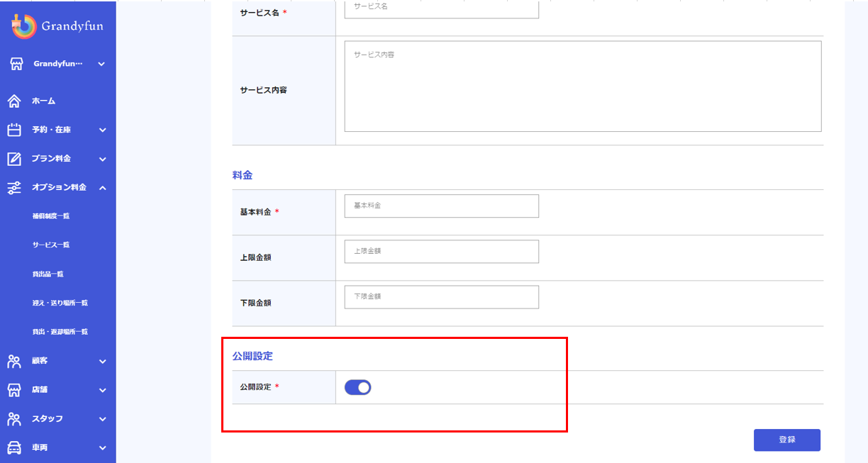Viewport: 868px width, 463px height.
Task: Expand the Grandyfun shop selector chevron
Action: click(x=101, y=64)
